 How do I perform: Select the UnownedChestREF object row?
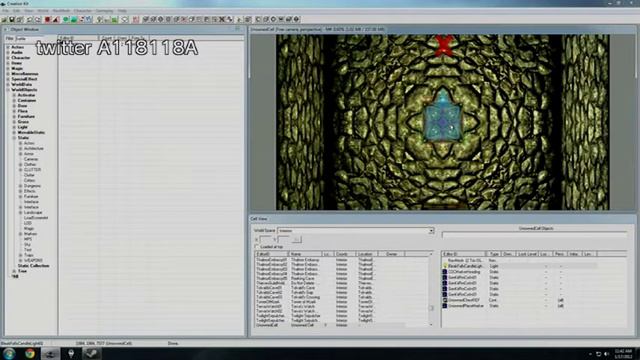[519, 300]
